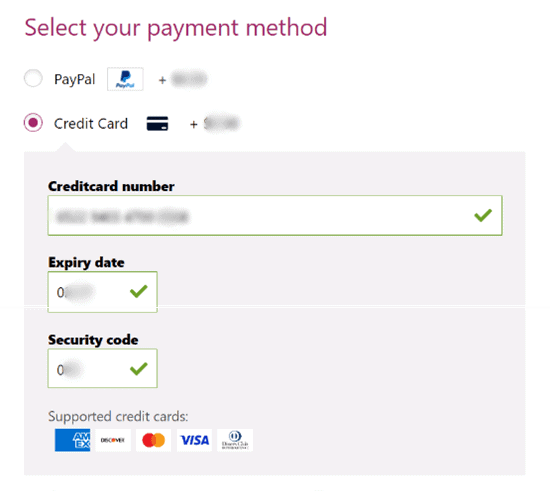Click the Visa card logo
This screenshot has width=550, height=499.
click(x=194, y=440)
